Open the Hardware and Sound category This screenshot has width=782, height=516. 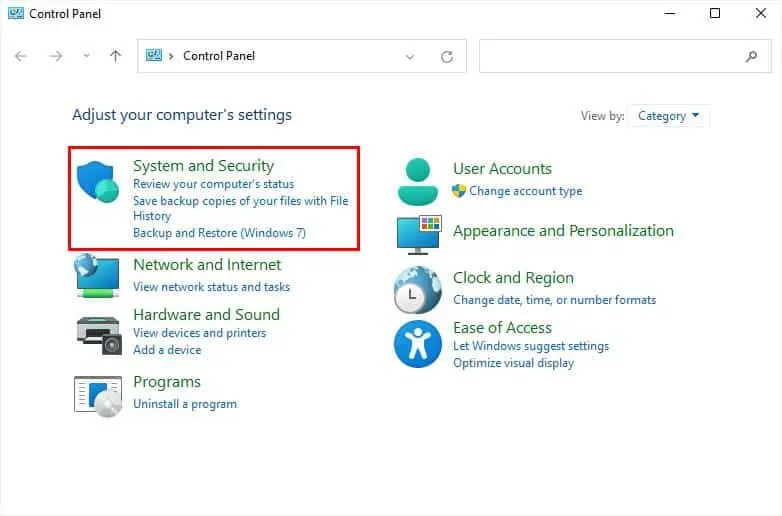tap(206, 315)
